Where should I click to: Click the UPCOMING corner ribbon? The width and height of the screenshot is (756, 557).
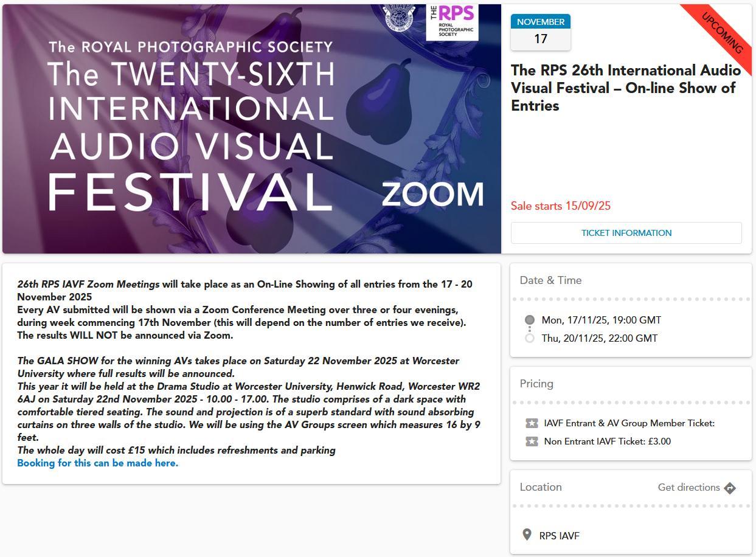click(x=722, y=32)
